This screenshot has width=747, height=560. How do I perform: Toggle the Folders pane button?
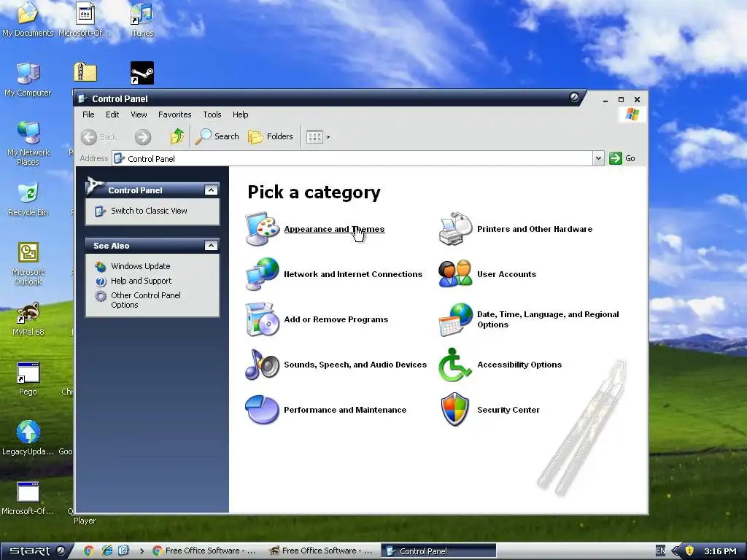[x=270, y=136]
